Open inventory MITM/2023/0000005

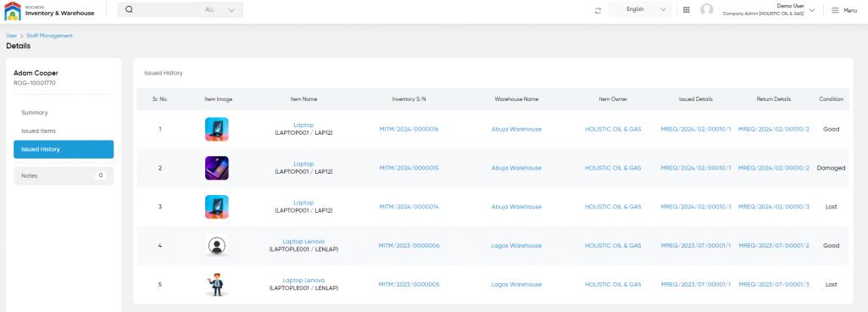pos(409,284)
